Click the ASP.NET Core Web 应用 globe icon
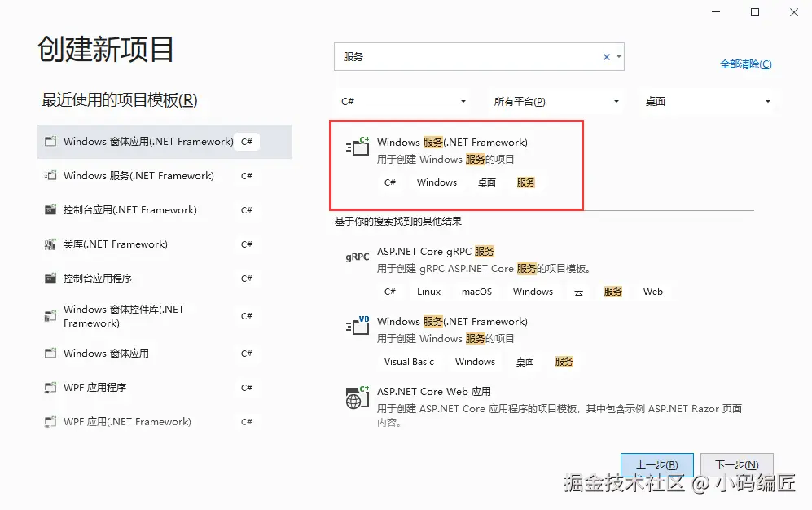The image size is (812, 510). tap(358, 398)
